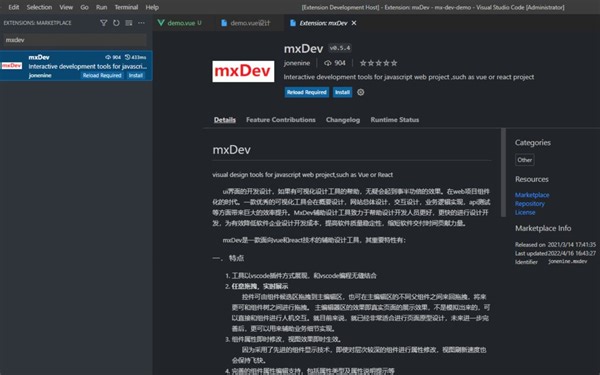Clear extensions search results icon

[129, 23]
